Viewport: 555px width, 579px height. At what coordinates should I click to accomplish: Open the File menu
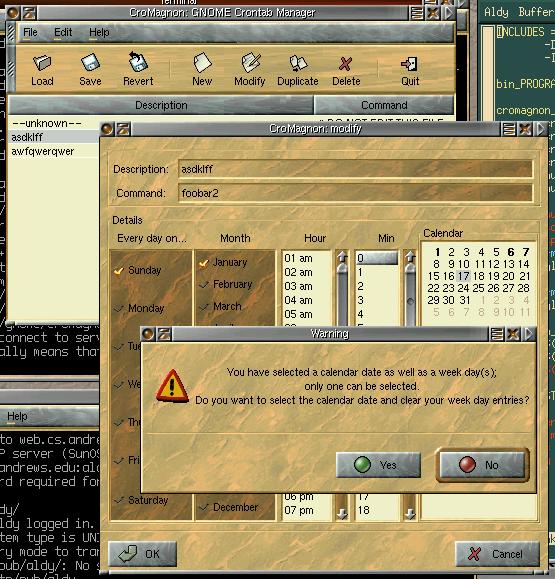point(30,32)
